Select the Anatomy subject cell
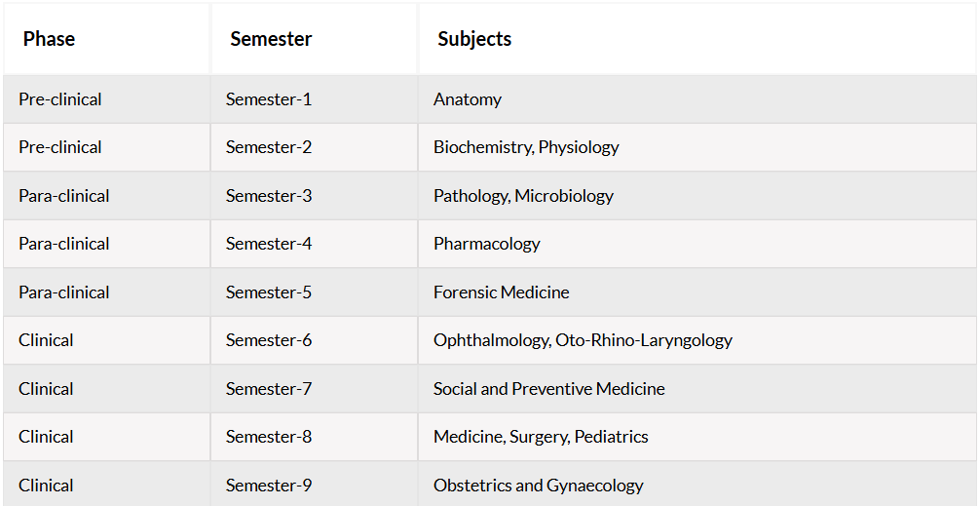980x506 pixels. (x=697, y=99)
